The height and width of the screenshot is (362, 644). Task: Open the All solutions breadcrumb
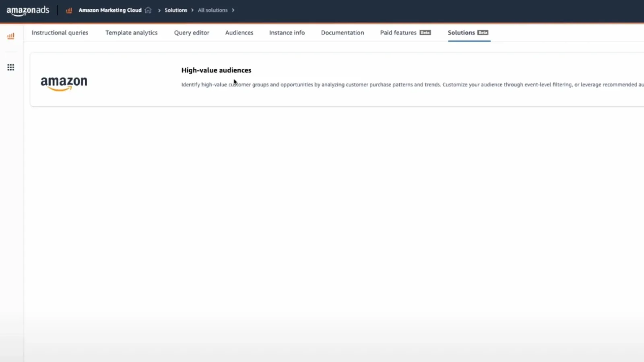213,10
